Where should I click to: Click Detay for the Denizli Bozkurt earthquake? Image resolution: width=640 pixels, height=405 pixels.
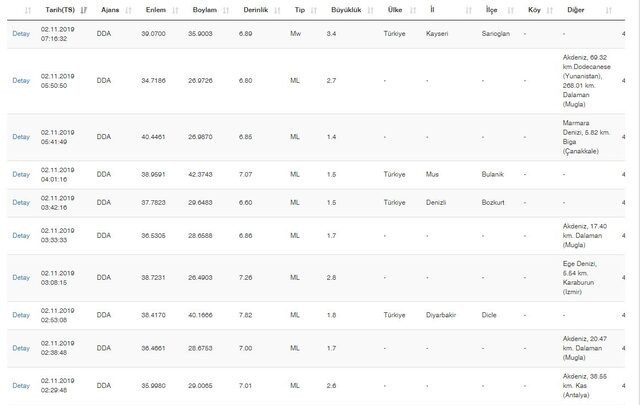click(20, 202)
